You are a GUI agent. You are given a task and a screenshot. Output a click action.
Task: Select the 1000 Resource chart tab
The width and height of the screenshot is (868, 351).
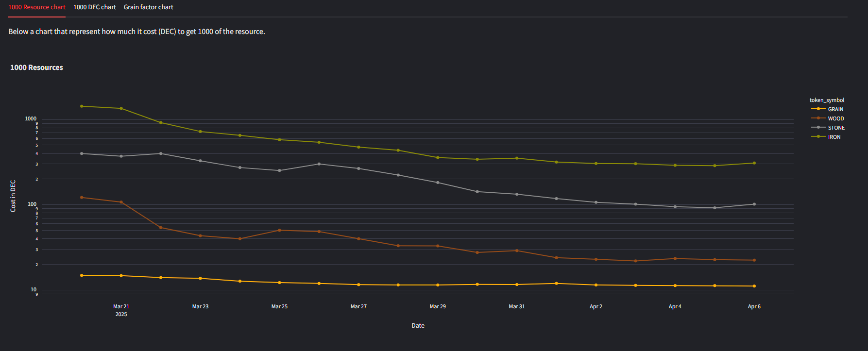pyautogui.click(x=37, y=7)
